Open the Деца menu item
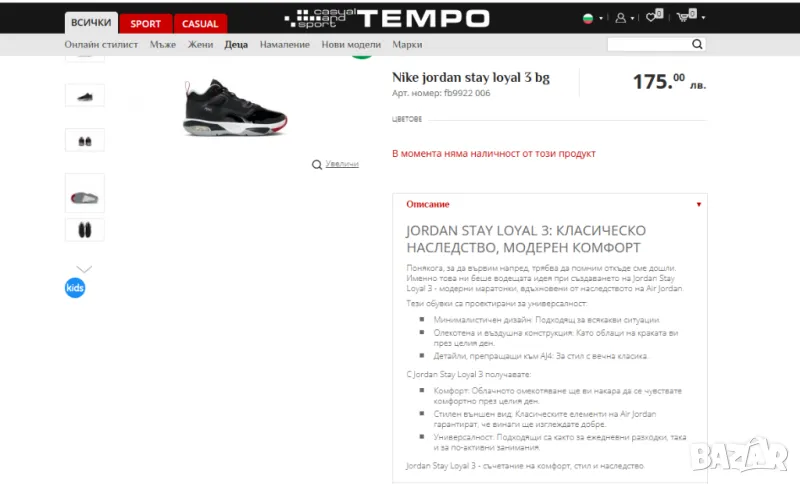800x484 pixels. click(x=236, y=44)
